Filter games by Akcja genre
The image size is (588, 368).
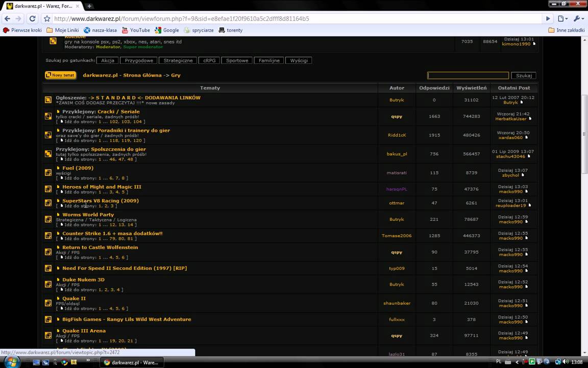pos(108,60)
